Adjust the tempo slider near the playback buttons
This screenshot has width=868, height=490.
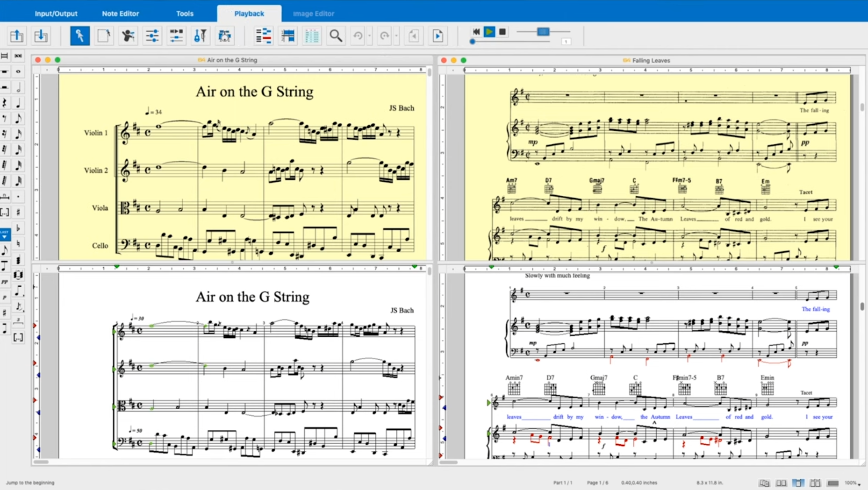coord(543,32)
